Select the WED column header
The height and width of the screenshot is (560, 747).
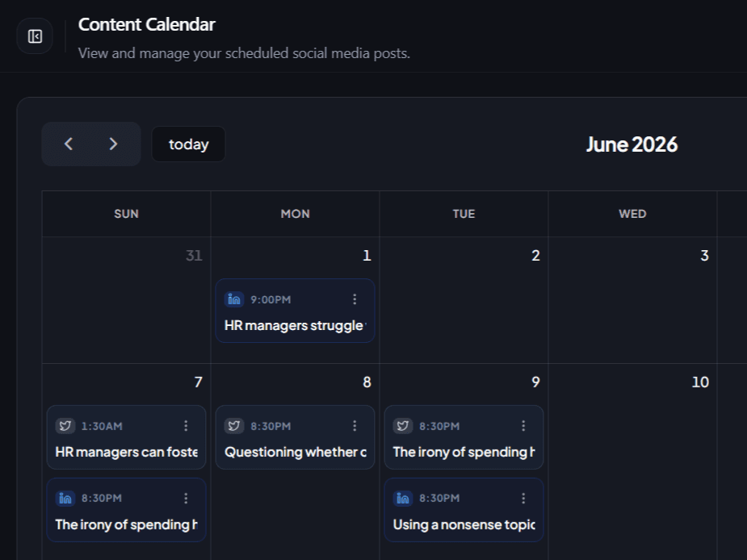tap(632, 214)
